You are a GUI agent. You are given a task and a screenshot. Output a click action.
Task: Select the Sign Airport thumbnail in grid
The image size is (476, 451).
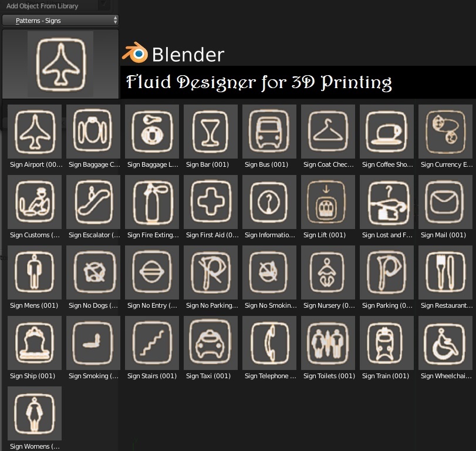(35, 132)
